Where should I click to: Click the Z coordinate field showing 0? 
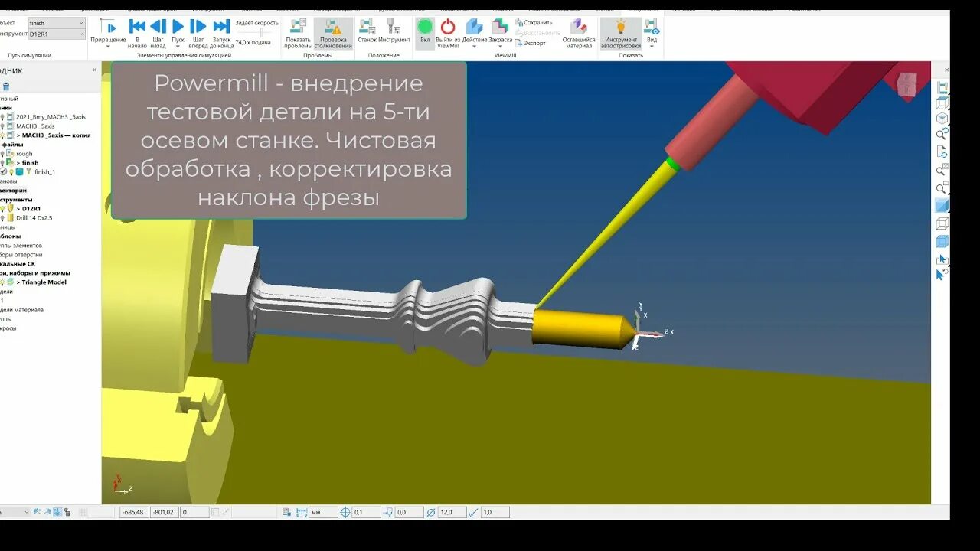pos(194,512)
